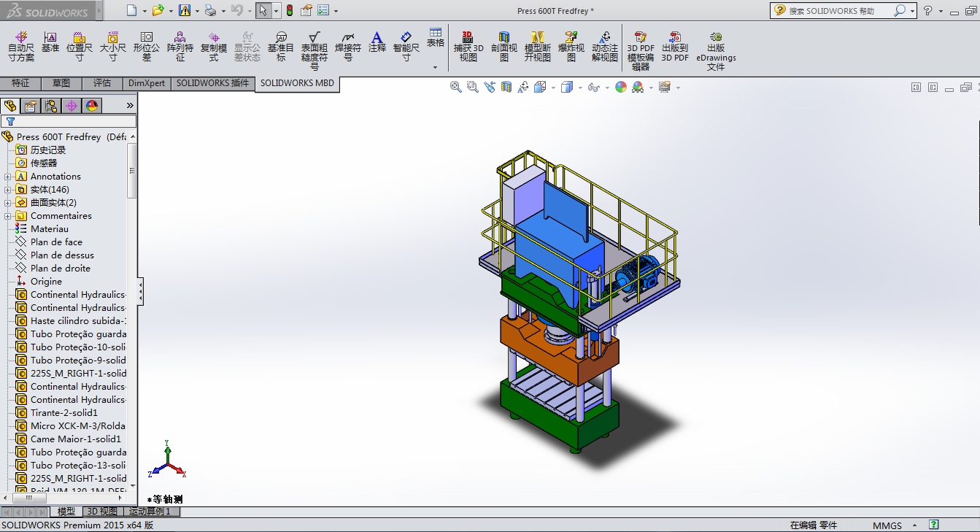Viewport: 980px width, 532px height.
Task: Click the Exploded View (爆炸视图) icon
Action: tap(571, 46)
